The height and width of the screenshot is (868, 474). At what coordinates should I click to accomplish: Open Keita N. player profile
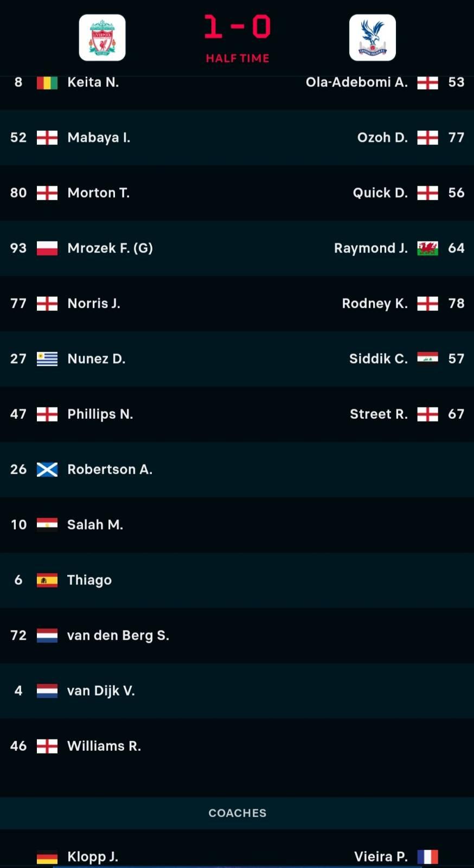pyautogui.click(x=93, y=82)
